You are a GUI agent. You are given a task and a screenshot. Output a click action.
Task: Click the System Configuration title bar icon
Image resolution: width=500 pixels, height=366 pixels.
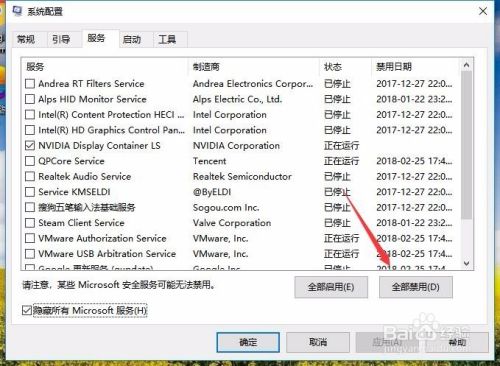point(17,11)
